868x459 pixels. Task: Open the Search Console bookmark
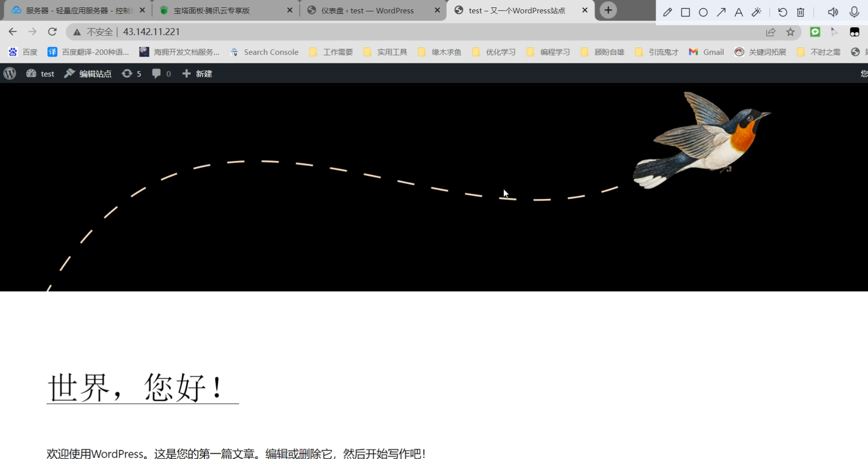tap(265, 52)
